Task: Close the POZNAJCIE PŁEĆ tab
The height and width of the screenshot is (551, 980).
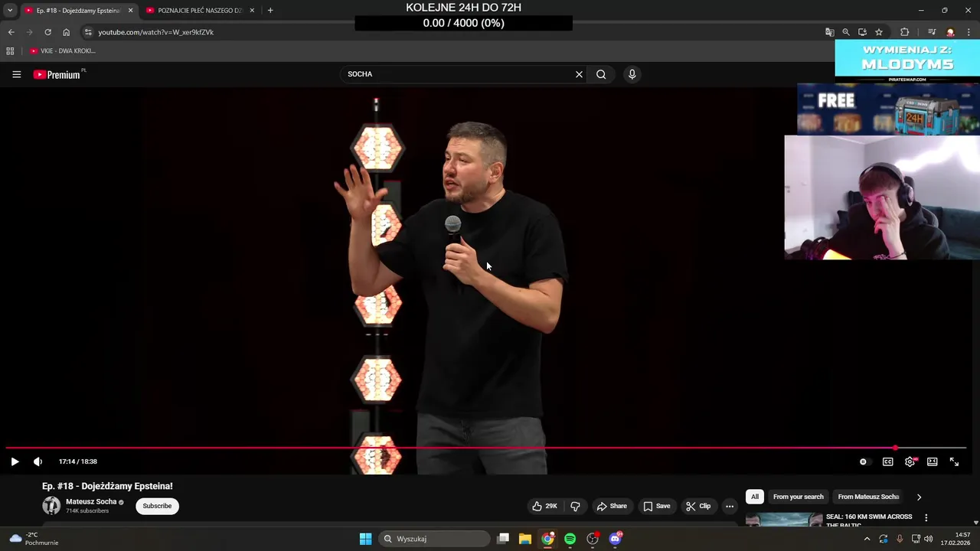Action: pos(252,11)
